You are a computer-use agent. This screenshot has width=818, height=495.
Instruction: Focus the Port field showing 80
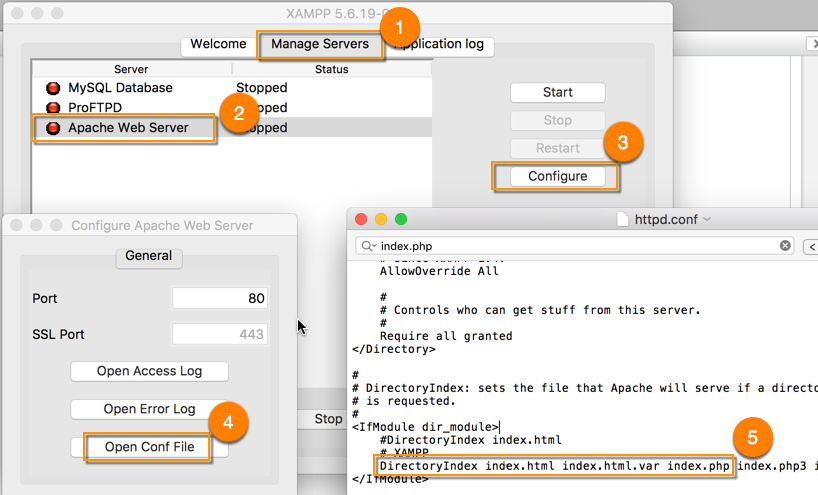click(220, 298)
